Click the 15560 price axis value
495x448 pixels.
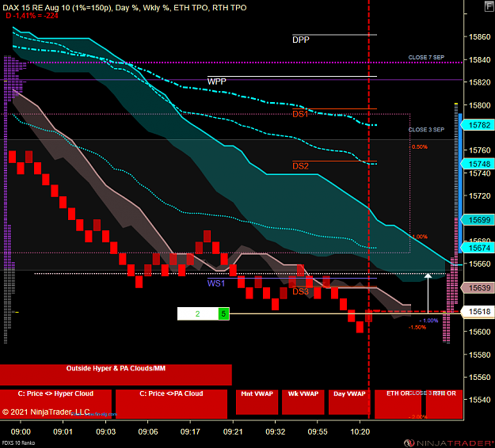tap(479, 378)
